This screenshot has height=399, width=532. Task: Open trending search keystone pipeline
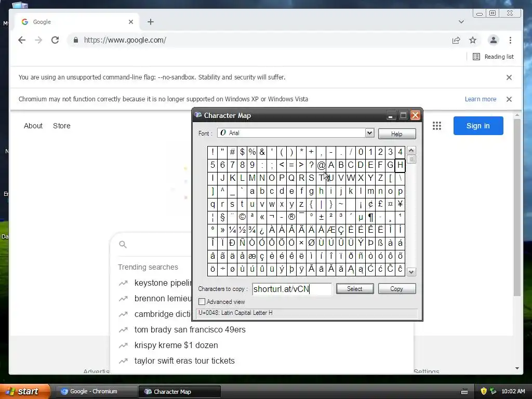point(163,283)
